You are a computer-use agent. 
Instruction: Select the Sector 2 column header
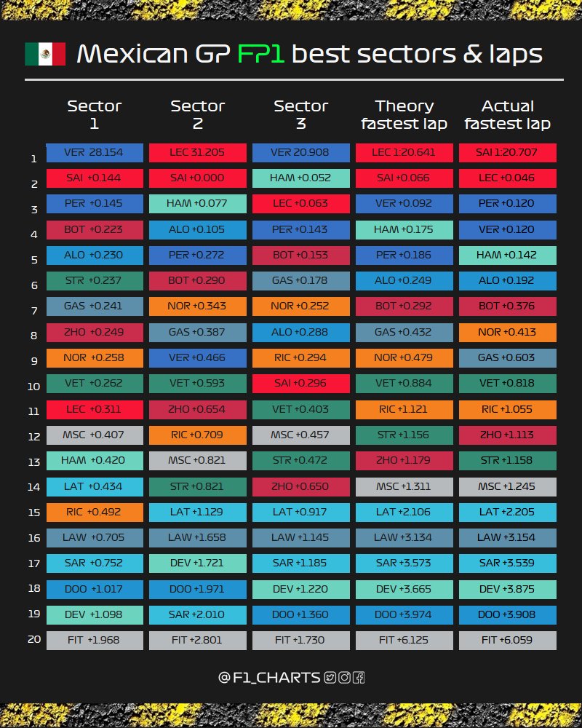[x=197, y=114]
